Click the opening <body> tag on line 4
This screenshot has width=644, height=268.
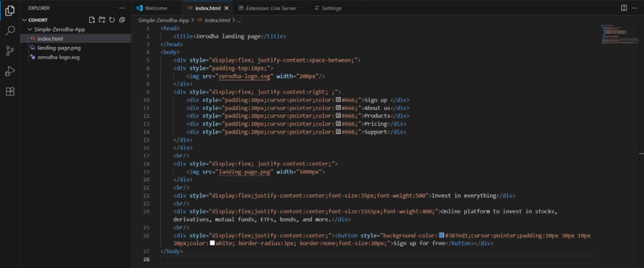(x=170, y=52)
